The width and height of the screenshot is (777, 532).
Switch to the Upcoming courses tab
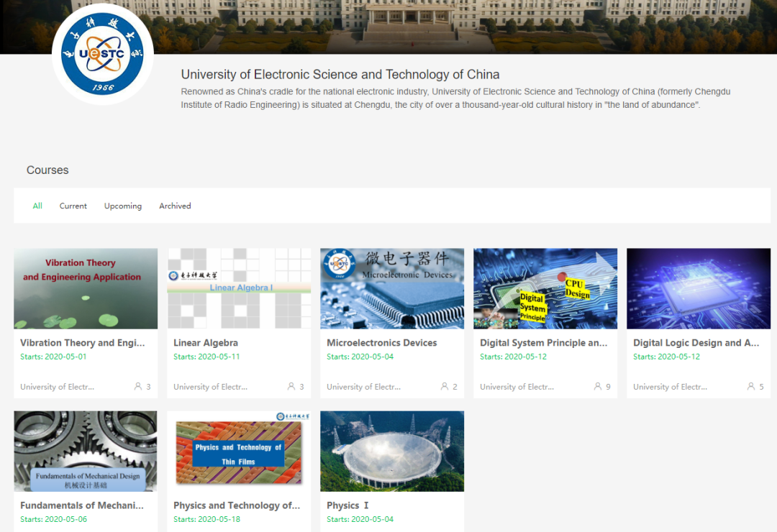click(x=123, y=206)
